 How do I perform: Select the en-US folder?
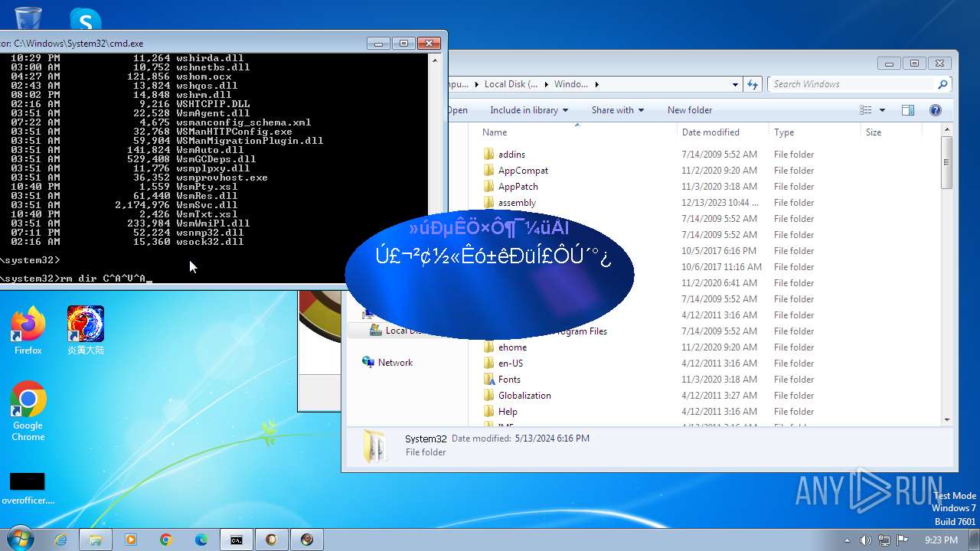[x=510, y=364]
